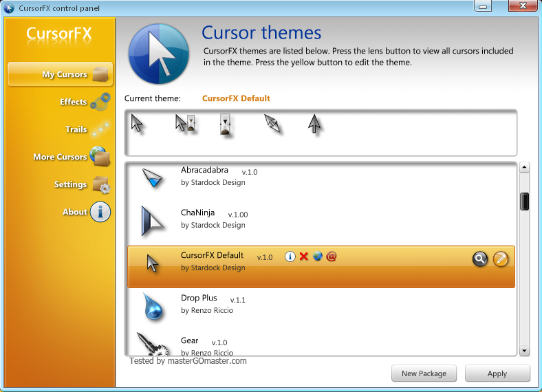Click the CursorFX Default name in list
The height and width of the screenshot is (392, 542).
(x=212, y=255)
